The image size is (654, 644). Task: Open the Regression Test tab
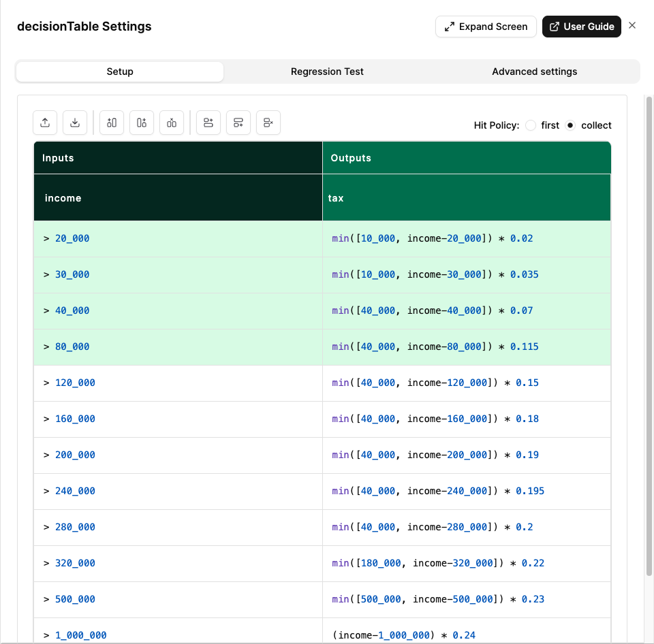pos(327,71)
